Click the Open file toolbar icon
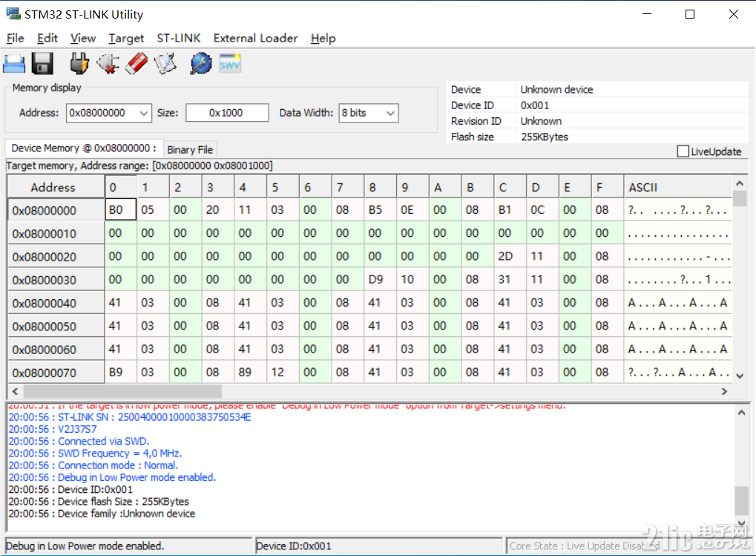Viewport: 756px width, 556px height. coord(14,64)
